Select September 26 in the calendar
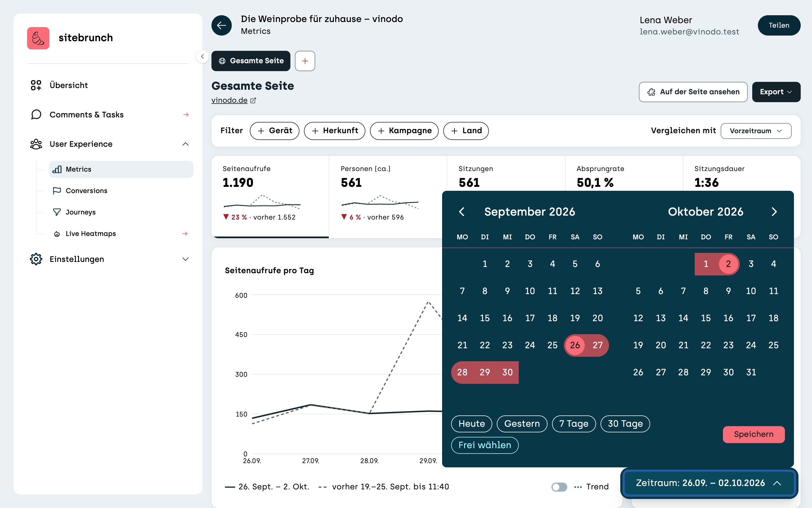812x508 pixels. click(575, 345)
